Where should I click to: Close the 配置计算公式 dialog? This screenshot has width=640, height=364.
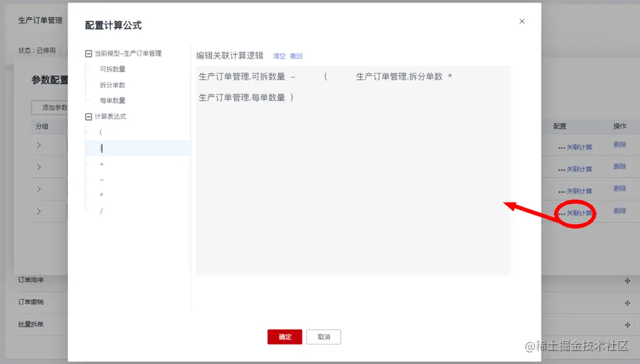(521, 21)
